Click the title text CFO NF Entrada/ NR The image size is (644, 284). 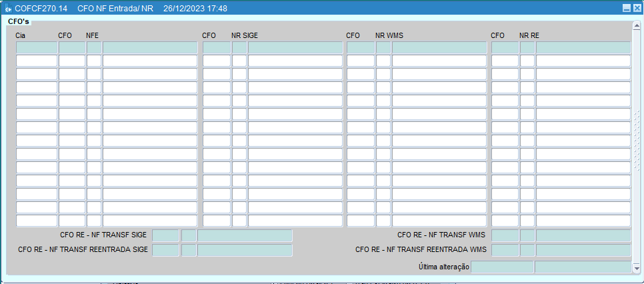[115, 9]
